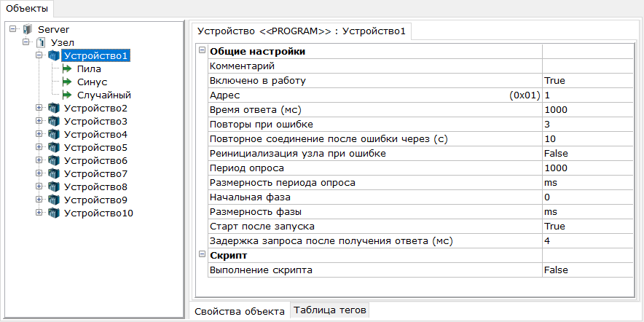The width and height of the screenshot is (644, 322).
Task: Collapse the Скрипт property section
Action: (x=202, y=255)
